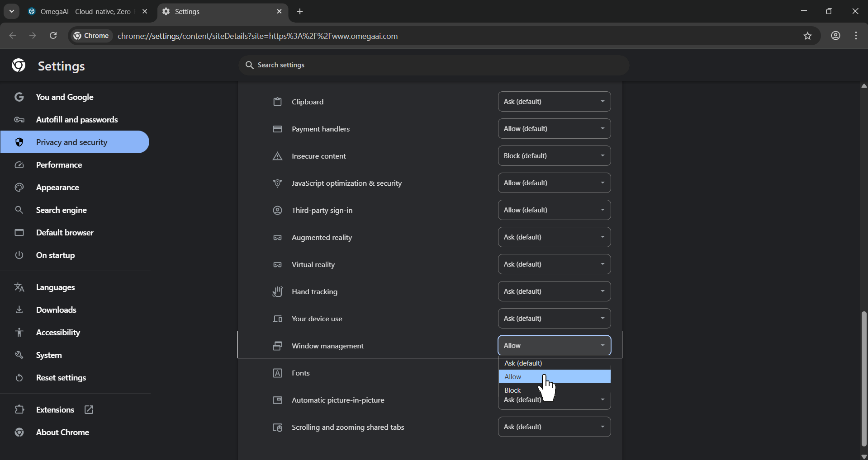Bookmark this page with the star icon
The height and width of the screenshot is (460, 868).
[x=807, y=36]
